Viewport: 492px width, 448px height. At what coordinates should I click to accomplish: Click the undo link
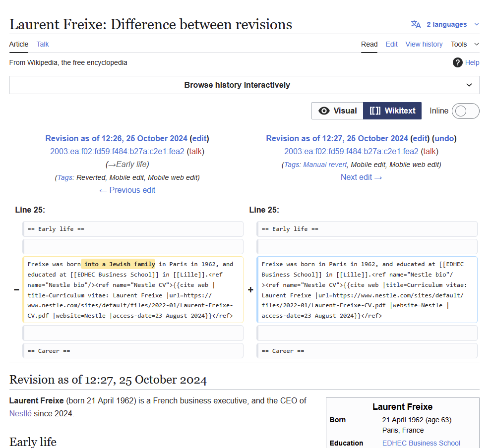click(444, 139)
